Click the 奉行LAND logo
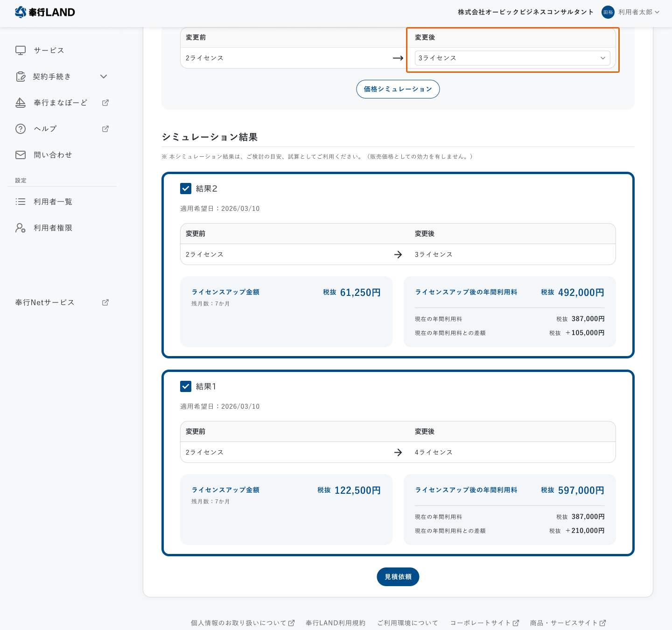This screenshot has height=630, width=672. [x=45, y=12]
